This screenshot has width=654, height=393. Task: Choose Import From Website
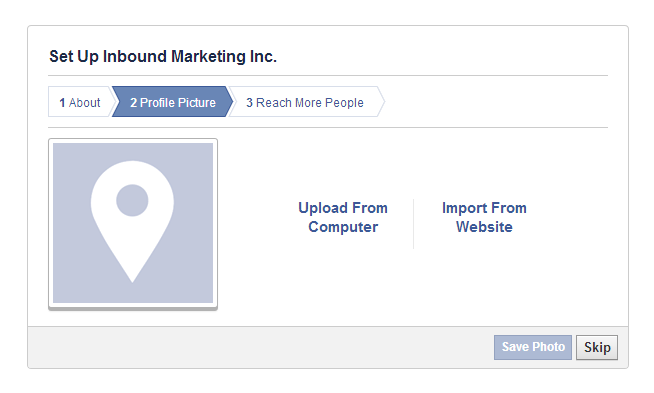click(484, 217)
